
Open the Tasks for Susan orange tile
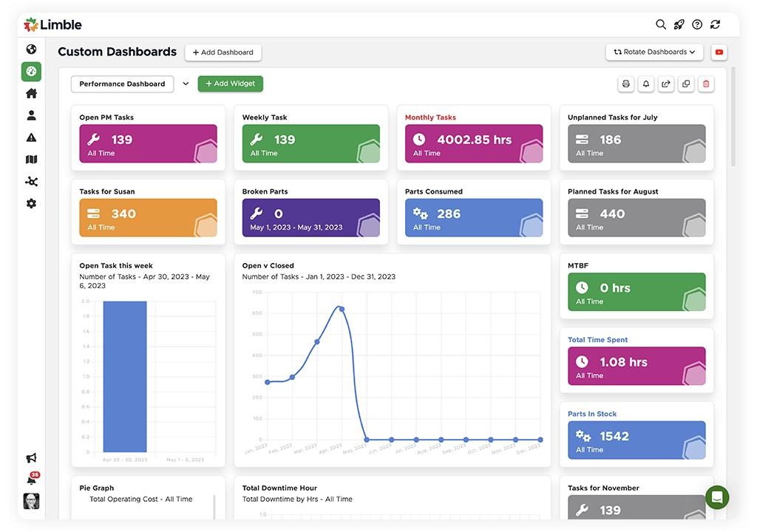pyautogui.click(x=148, y=218)
